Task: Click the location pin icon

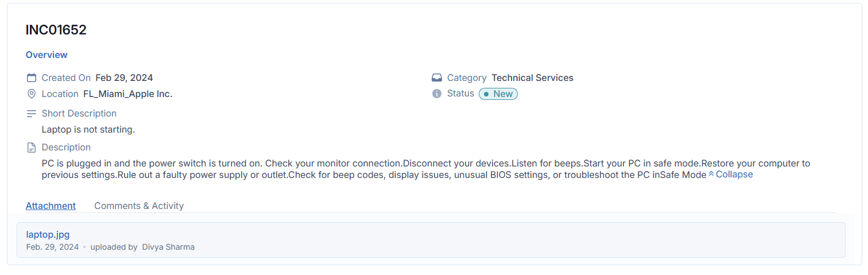Action: 32,94
